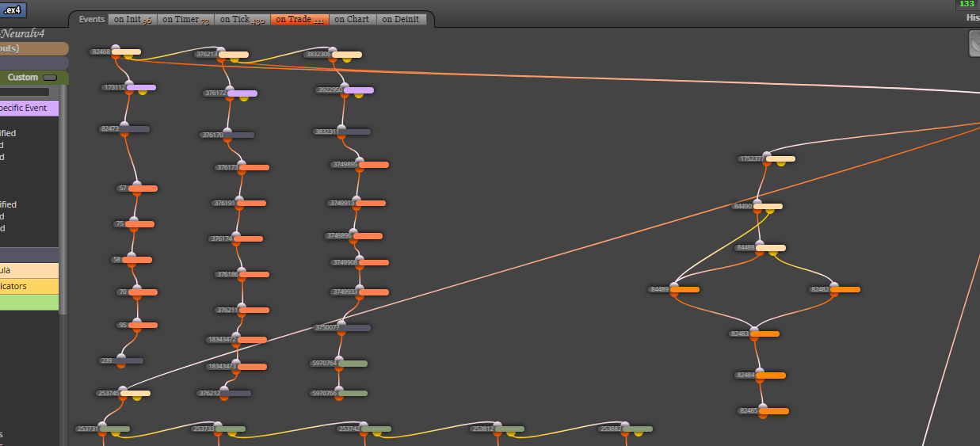Viewport: 980px width, 446px height.
Task: Select the Specific Event purple category
Action: pyautogui.click(x=29, y=108)
